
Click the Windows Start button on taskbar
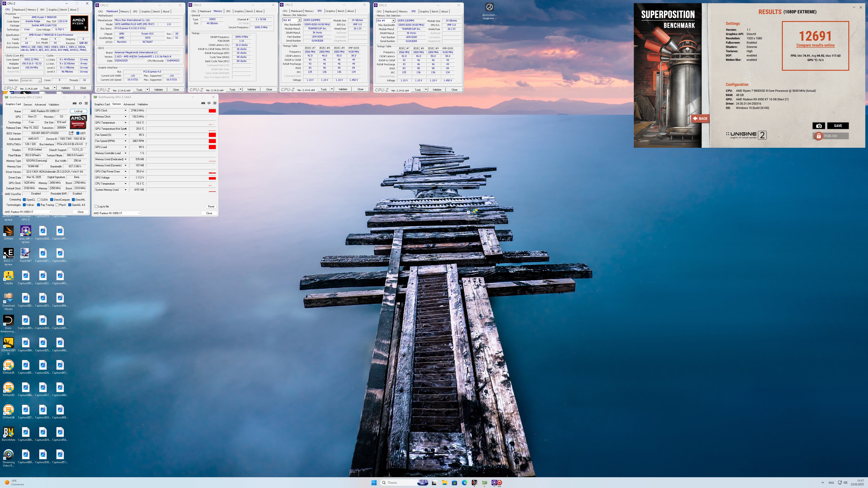pos(374,483)
